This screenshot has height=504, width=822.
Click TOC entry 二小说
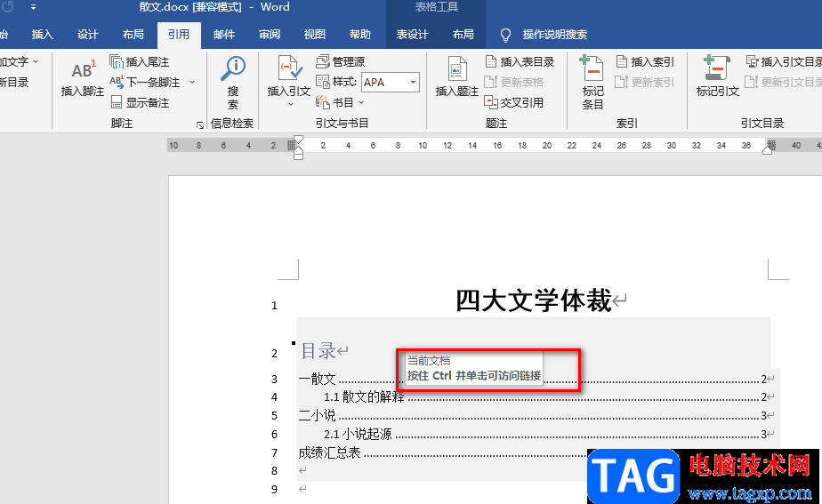[317, 415]
